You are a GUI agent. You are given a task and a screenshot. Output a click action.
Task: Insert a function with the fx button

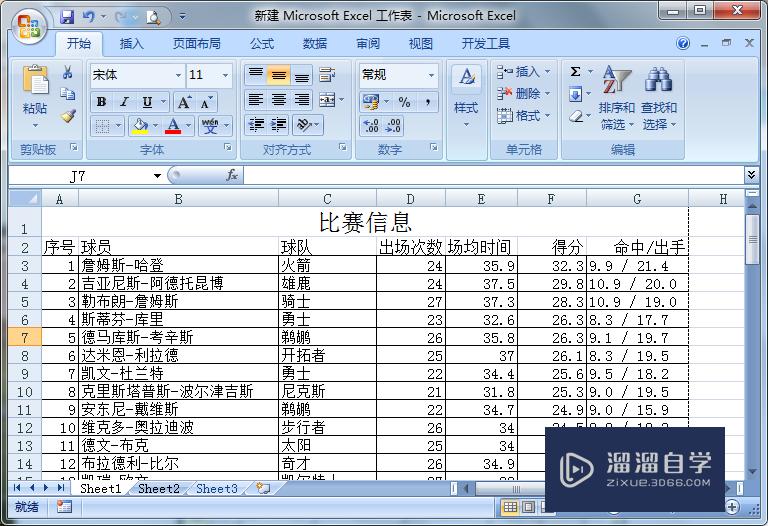[x=231, y=175]
